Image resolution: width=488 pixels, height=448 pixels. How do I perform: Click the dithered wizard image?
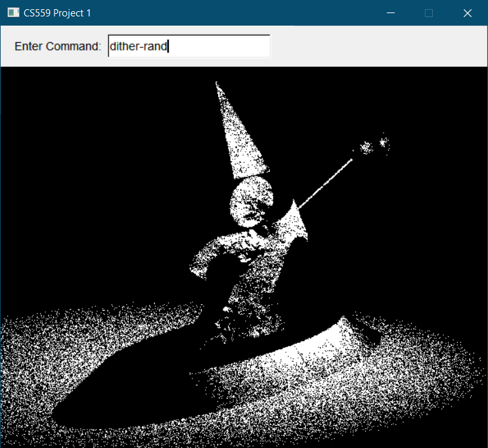click(x=244, y=257)
